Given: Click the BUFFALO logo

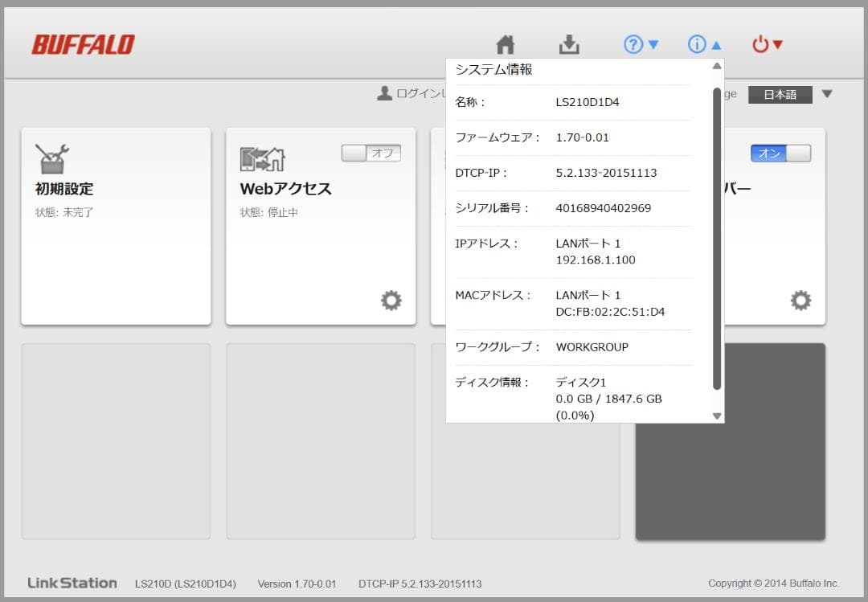Looking at the screenshot, I should pos(81,44).
